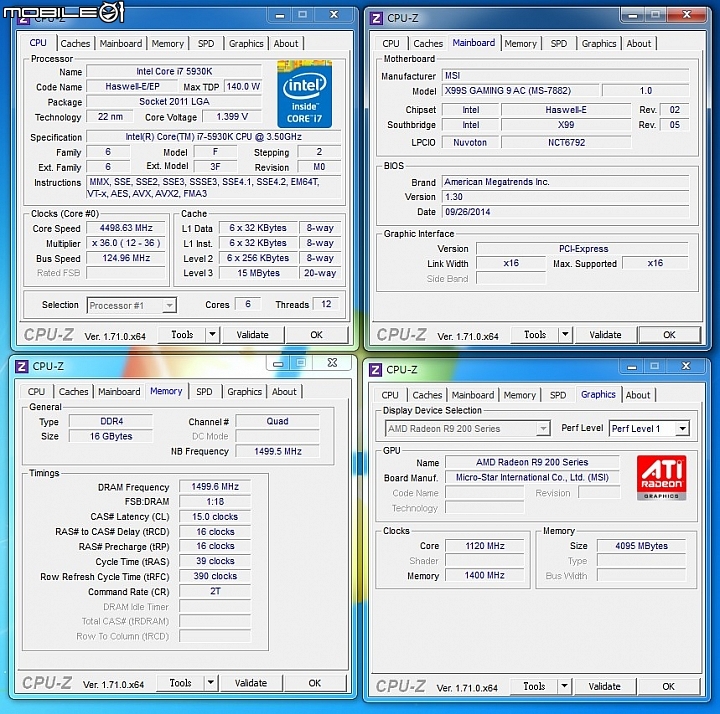The width and height of the screenshot is (720, 714).
Task: Click OK in the Mainboard window
Action: point(669,335)
